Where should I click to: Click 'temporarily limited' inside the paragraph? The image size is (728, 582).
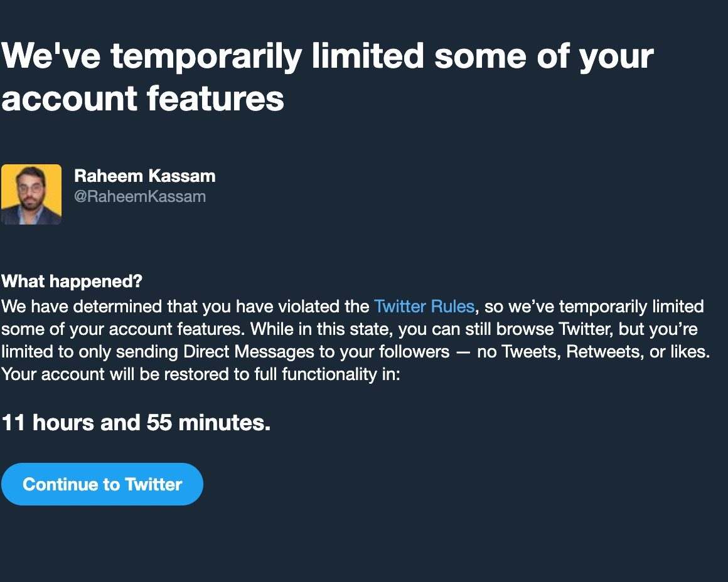[x=631, y=307]
